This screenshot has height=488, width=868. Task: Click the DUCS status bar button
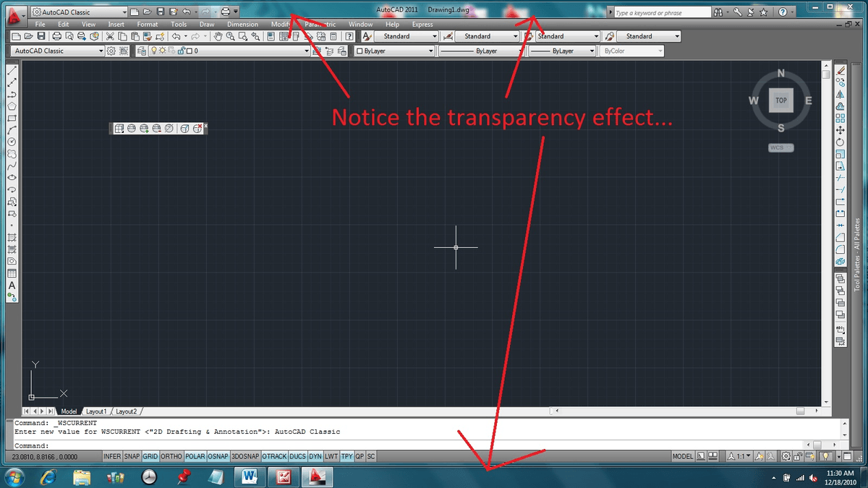tap(297, 457)
